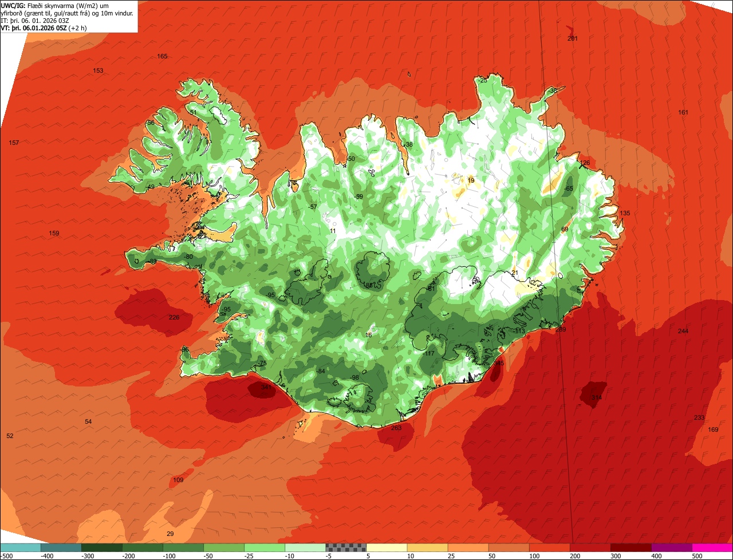The image size is (733, 560).
Task: Click the value -81 at the glacier's west edge
Action: click(431, 289)
